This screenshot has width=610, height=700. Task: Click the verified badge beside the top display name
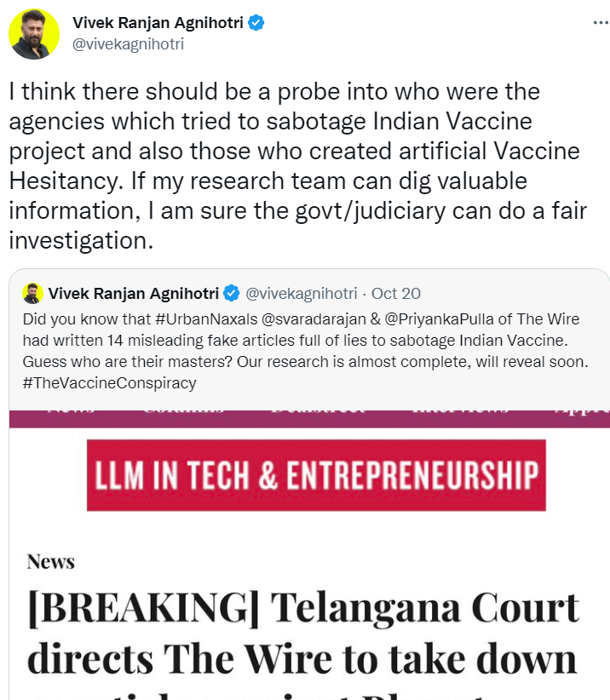256,23
